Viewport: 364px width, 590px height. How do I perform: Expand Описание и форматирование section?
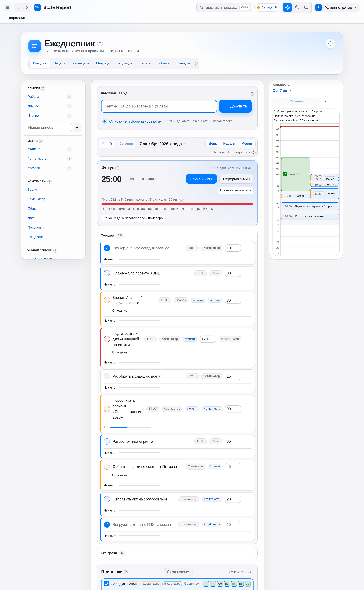coord(132,121)
